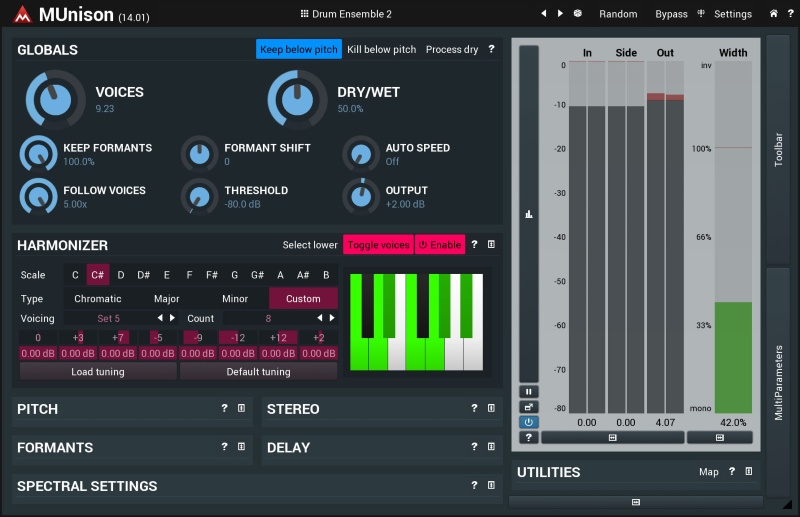Choose Major scale type
The height and width of the screenshot is (517, 800).
coord(166,299)
